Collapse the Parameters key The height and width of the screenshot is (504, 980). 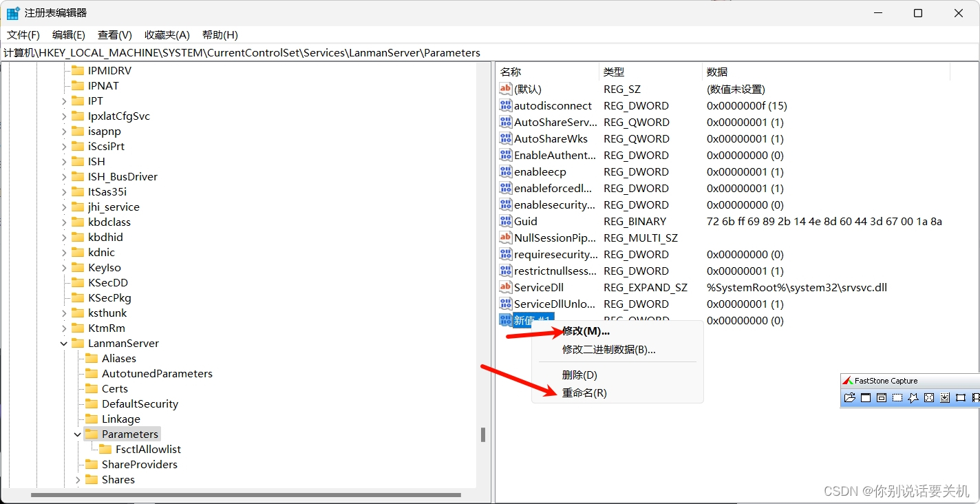(x=78, y=434)
